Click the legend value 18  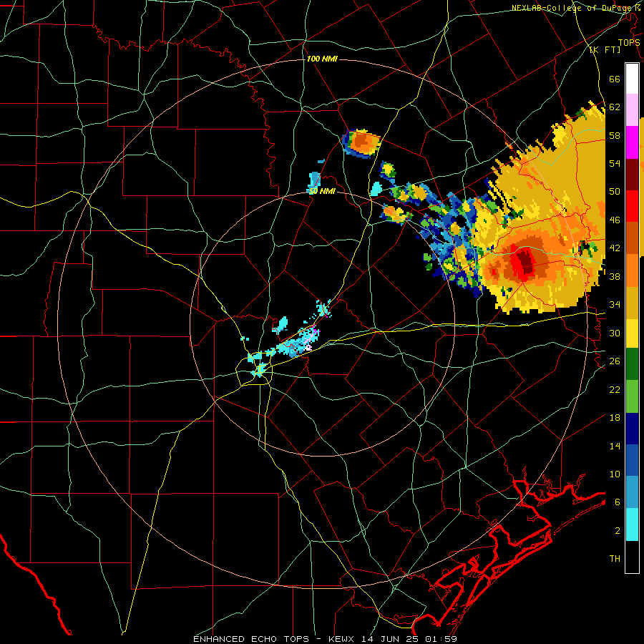click(615, 417)
